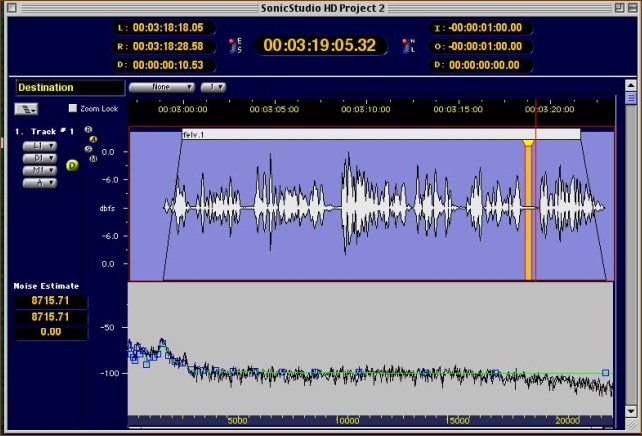Select the felv.1 segment name bar

381,134
